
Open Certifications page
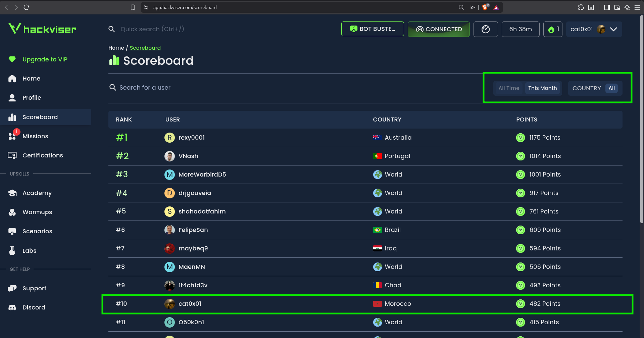[46, 155]
